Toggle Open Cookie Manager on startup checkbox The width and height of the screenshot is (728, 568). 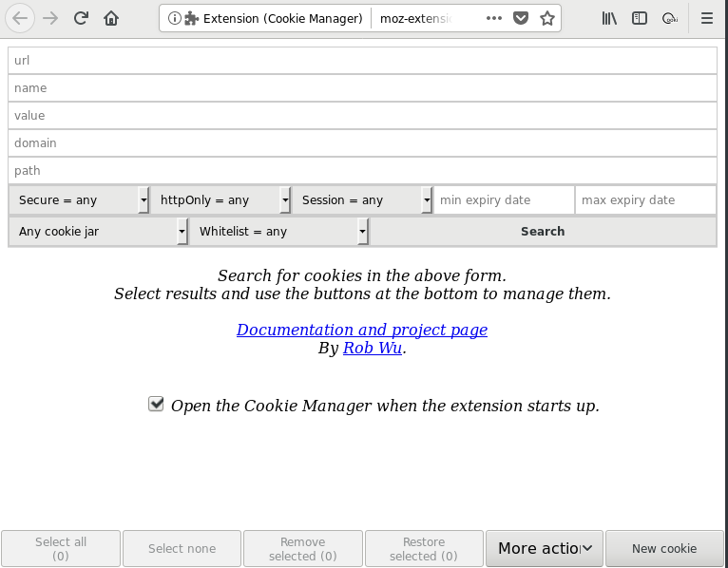156,404
